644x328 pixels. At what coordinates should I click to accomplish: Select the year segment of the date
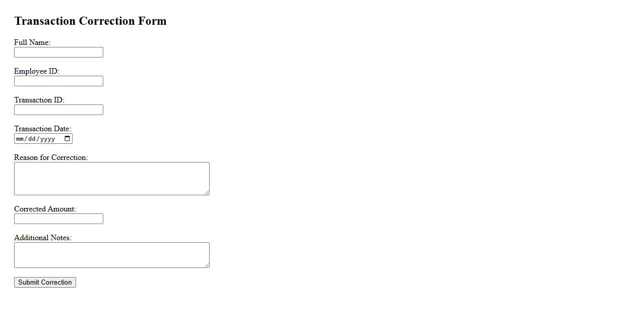pos(47,139)
